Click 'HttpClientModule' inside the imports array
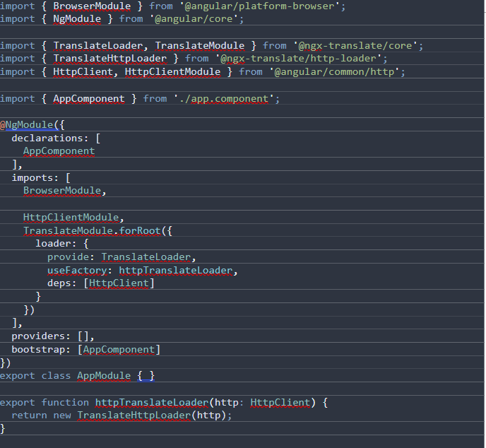 pos(71,218)
